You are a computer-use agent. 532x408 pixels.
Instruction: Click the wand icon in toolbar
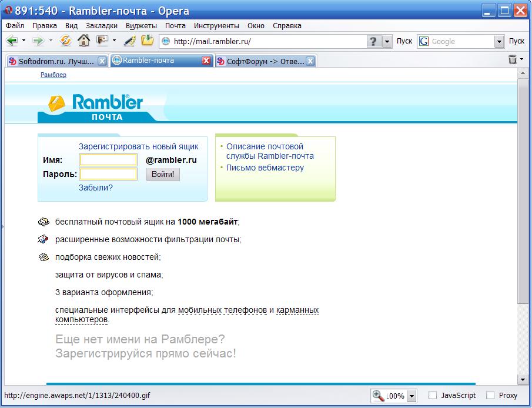pyautogui.click(x=129, y=41)
